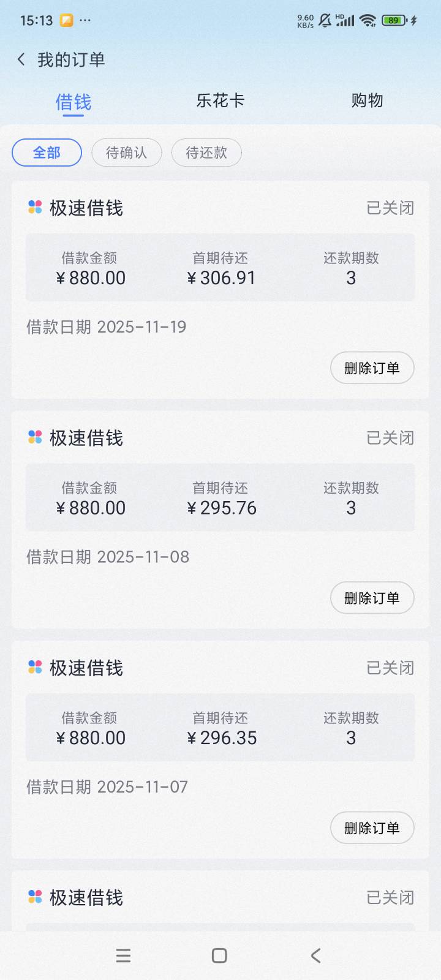Select the 全部 filter chip
Screen dimensions: 441x980
point(47,153)
